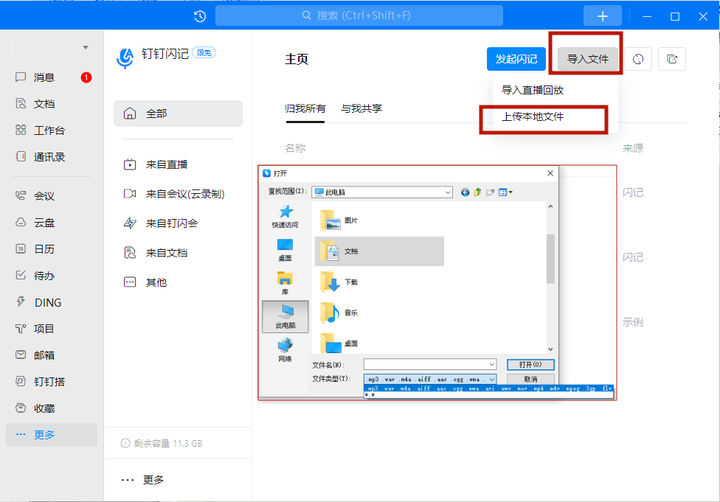Open the history clock icon in title bar
The image size is (720, 502).
(x=200, y=17)
